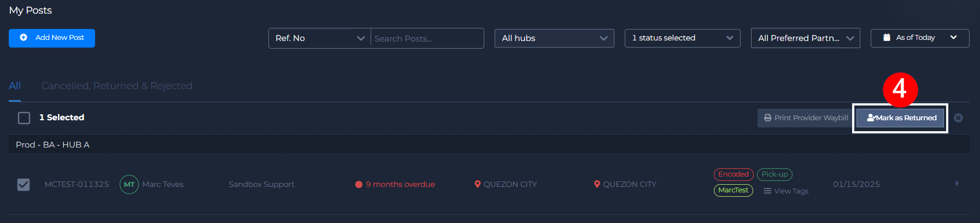The image size is (980, 223).
Task: Open the Ref. No search type dropdown
Action: point(320,38)
